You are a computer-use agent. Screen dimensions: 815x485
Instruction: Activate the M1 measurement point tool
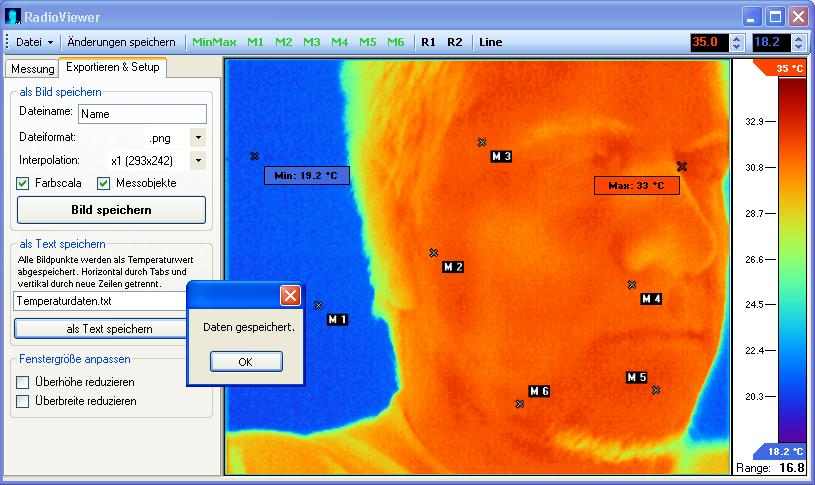(x=256, y=42)
